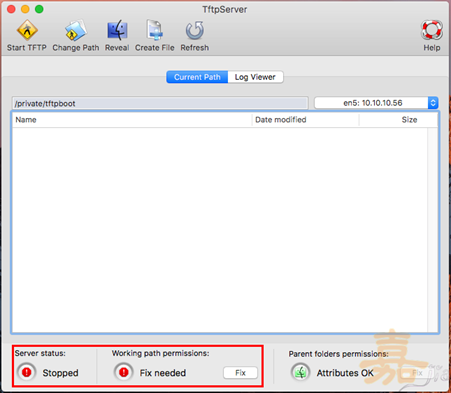Click the Working path permissions alert icon
The width and height of the screenshot is (451, 393).
point(124,372)
